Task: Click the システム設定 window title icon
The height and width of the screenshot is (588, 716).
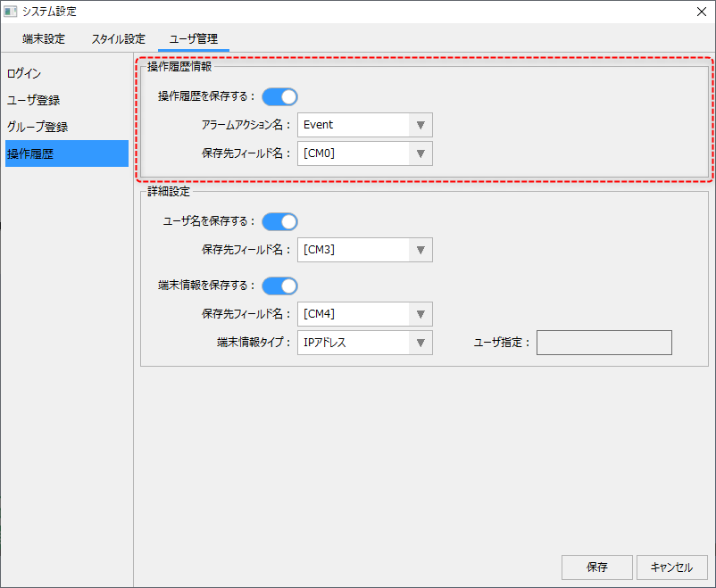Action: point(11,12)
